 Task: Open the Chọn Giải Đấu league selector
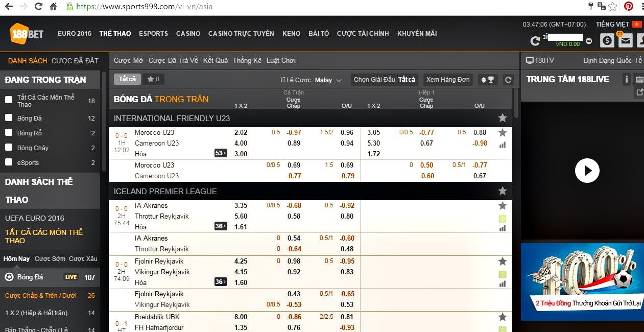[x=385, y=80]
